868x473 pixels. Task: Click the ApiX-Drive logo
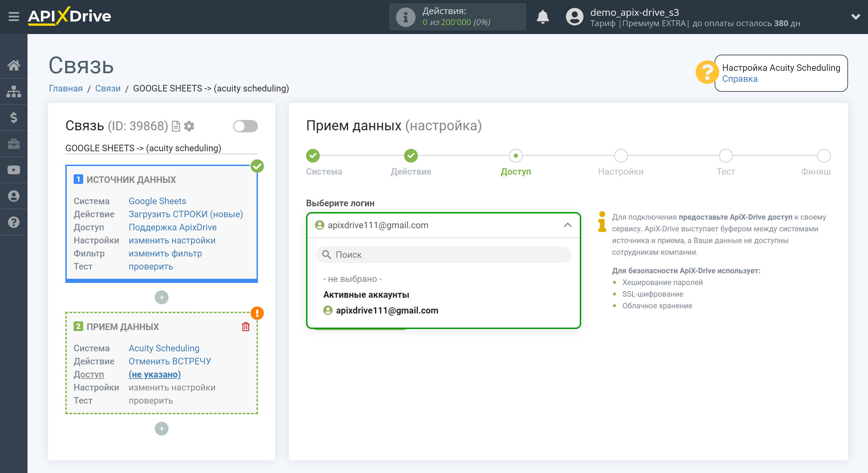(x=69, y=16)
